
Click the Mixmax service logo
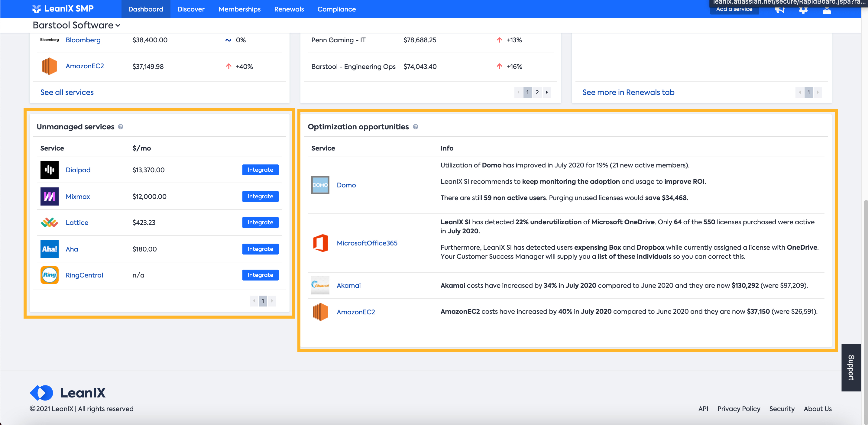pos(49,196)
